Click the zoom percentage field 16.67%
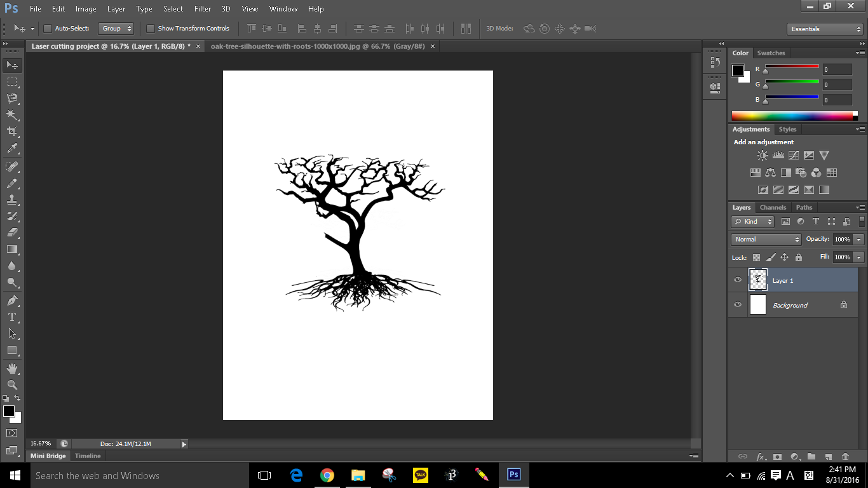This screenshot has width=868, height=488. click(41, 444)
